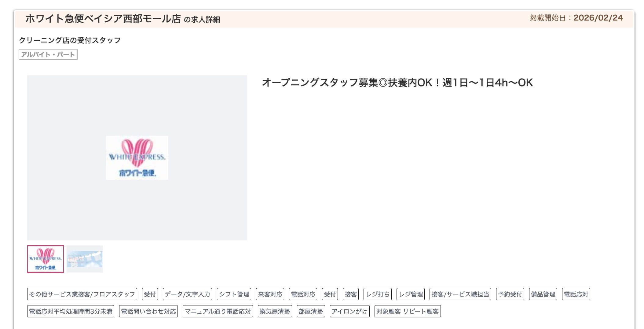Select the データ/文字入力 tag
The height and width of the screenshot is (329, 644).
tap(187, 294)
